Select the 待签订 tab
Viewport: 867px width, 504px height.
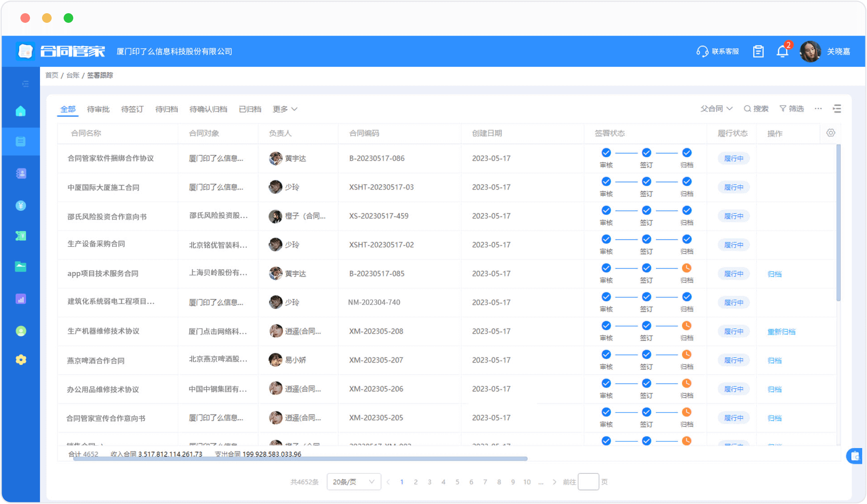[x=132, y=109]
